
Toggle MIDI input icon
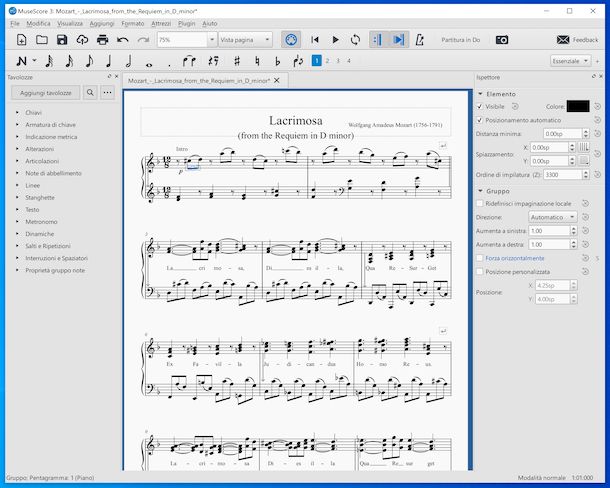pyautogui.click(x=291, y=40)
